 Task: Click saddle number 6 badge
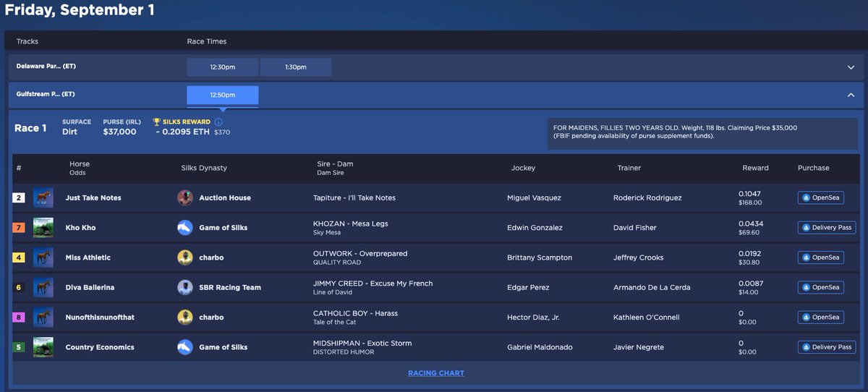tap(19, 287)
